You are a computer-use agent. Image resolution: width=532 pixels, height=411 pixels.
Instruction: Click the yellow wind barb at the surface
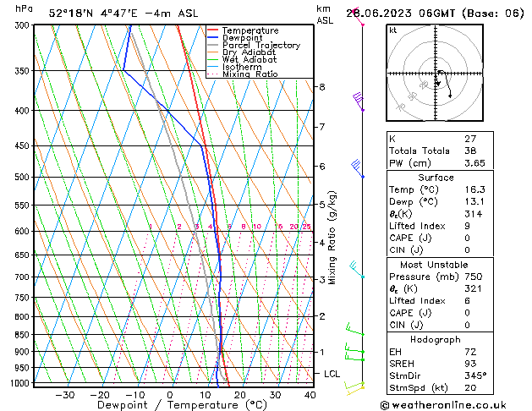pos(354,387)
